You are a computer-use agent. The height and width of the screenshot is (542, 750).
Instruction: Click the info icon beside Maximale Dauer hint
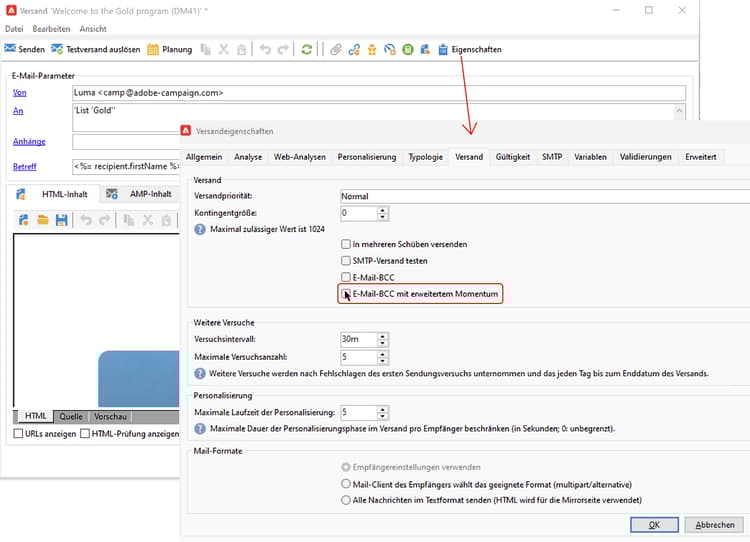(200, 429)
